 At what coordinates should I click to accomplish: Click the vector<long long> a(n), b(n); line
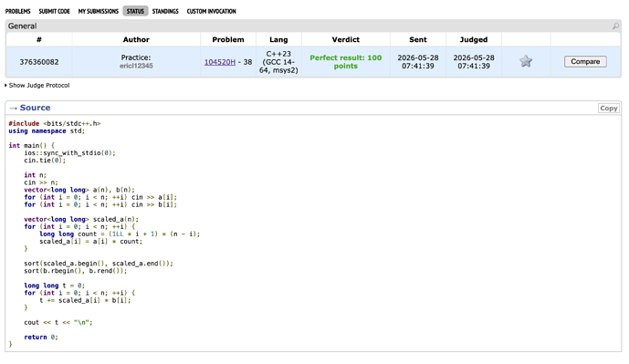tap(79, 190)
